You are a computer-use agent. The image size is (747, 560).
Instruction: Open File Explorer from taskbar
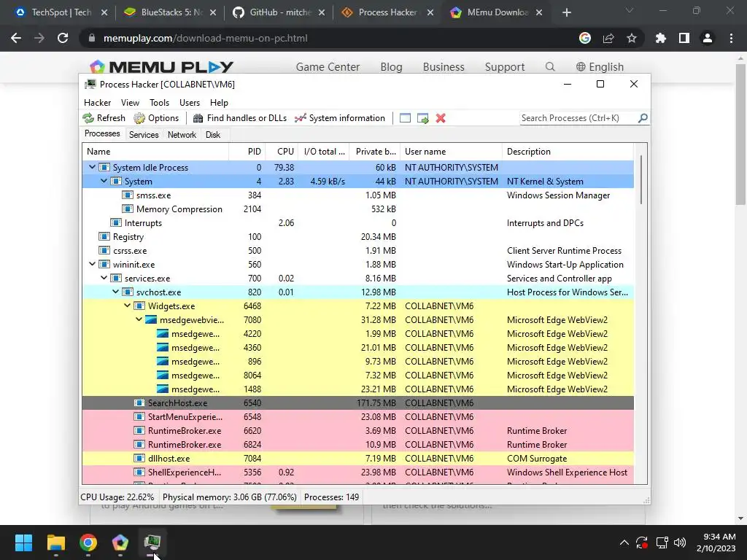(x=55, y=542)
